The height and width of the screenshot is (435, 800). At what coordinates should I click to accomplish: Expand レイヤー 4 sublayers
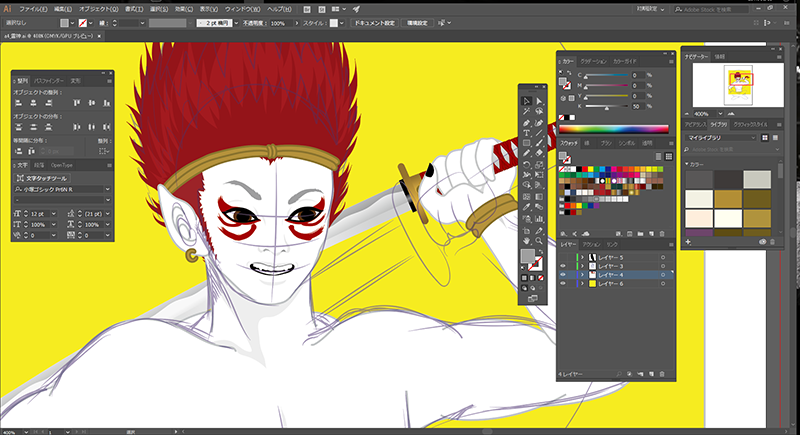[582, 275]
